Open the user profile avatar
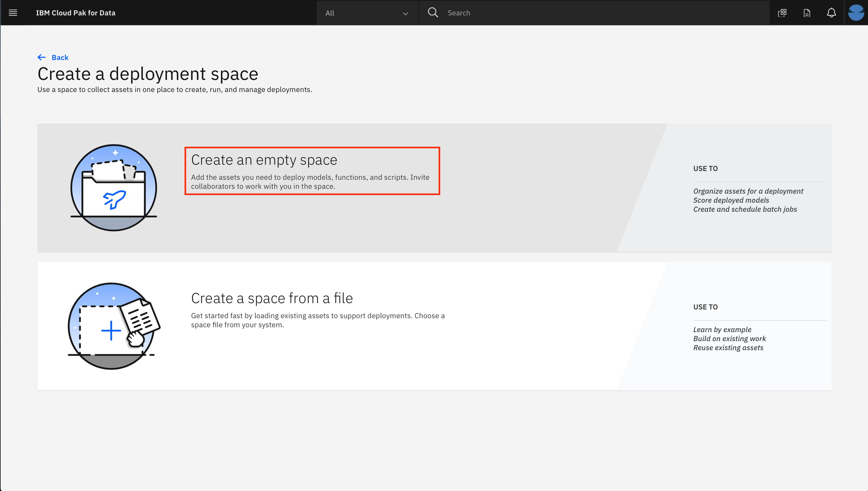868x491 pixels. coord(856,13)
